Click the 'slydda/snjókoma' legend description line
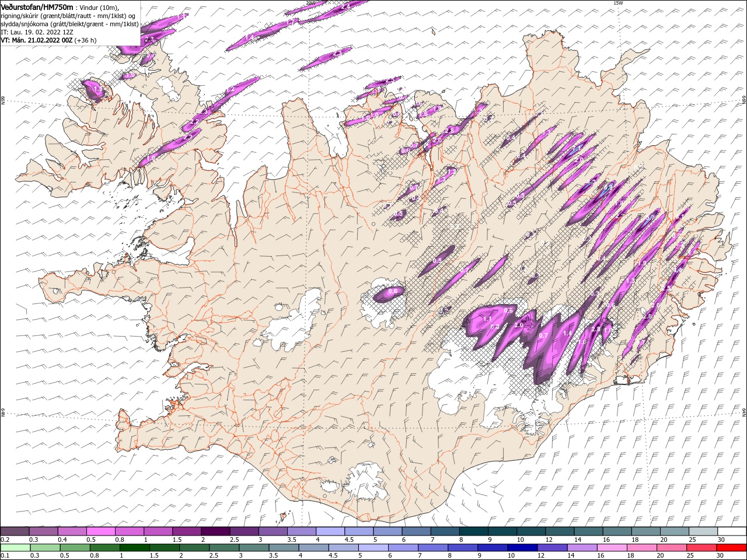 pos(69,24)
